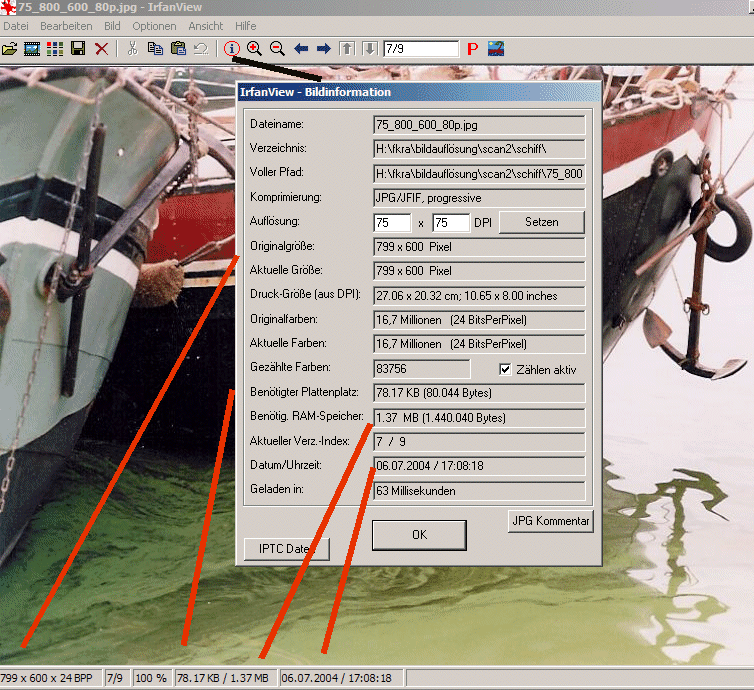Open the Datei menu

16,25
